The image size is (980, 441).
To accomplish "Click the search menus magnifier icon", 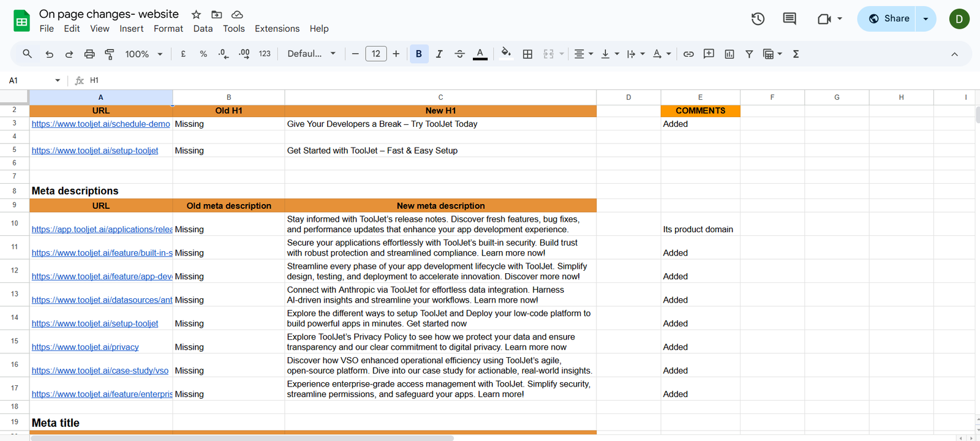I will pyautogui.click(x=27, y=54).
